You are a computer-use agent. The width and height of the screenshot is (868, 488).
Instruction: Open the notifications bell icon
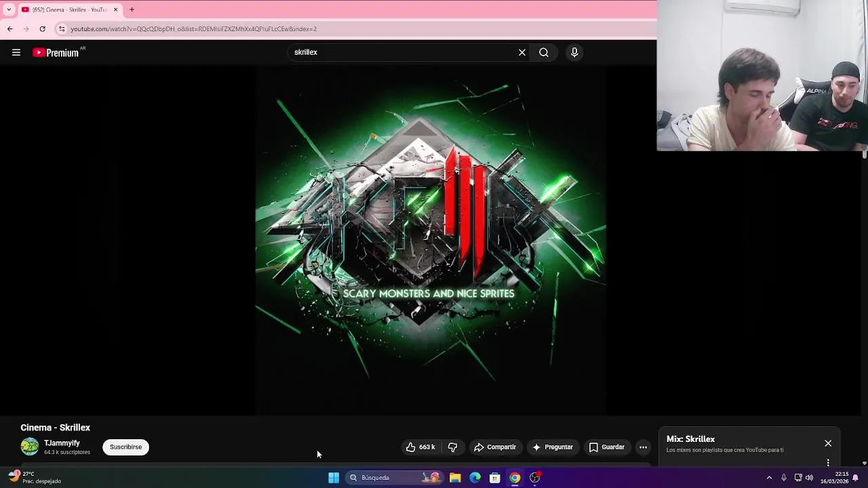pyautogui.click(x=856, y=478)
